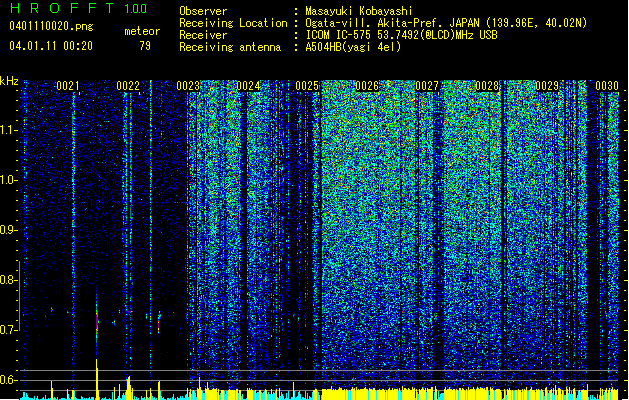Click the 0022 time marker
629x400 pixels.
[128, 86]
